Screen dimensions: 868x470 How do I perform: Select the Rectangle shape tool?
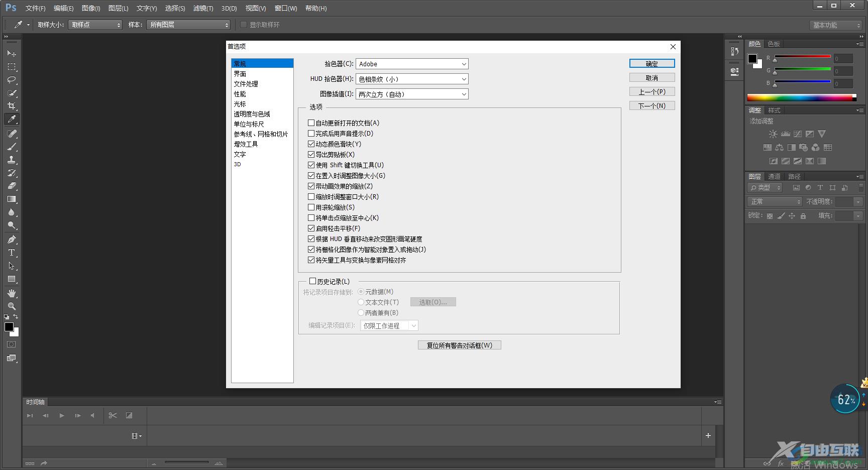tap(12, 279)
